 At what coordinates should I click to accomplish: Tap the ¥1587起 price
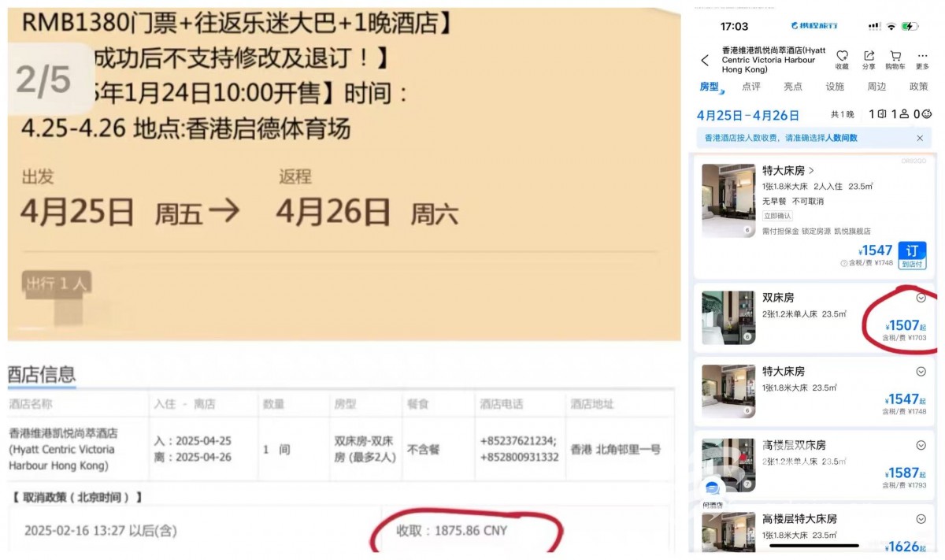906,473
